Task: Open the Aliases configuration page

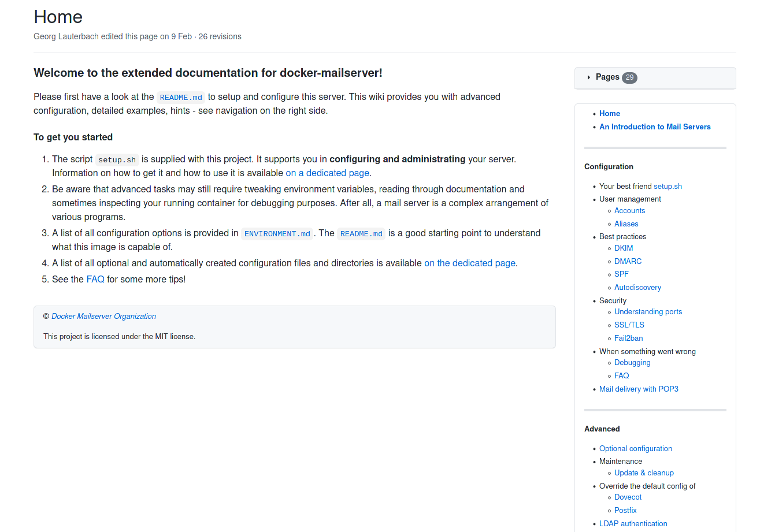Action: pos(626,224)
